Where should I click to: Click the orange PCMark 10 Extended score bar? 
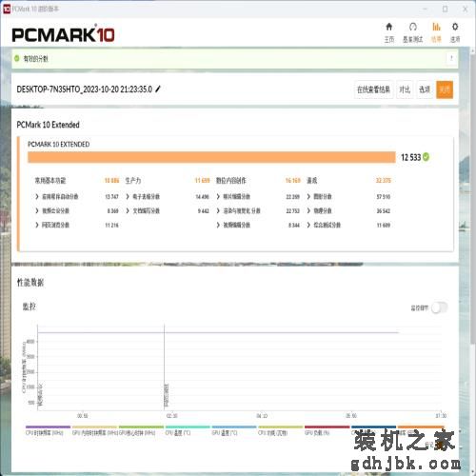tap(211, 157)
